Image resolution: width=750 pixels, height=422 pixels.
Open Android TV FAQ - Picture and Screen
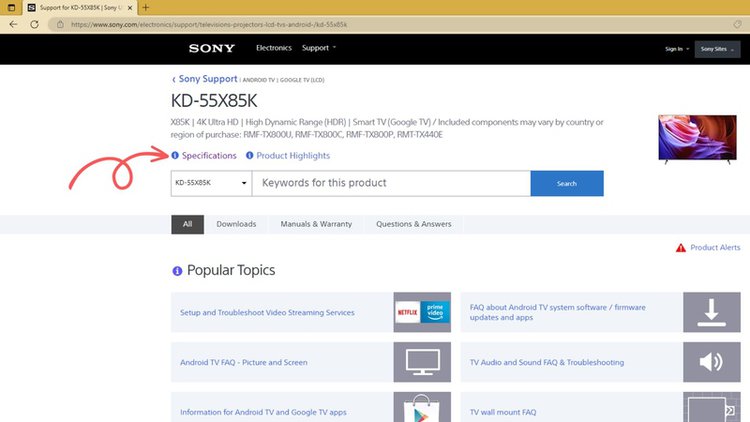pos(244,362)
